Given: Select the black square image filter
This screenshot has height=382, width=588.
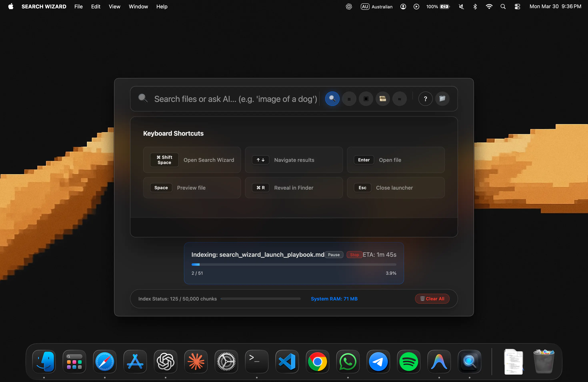Looking at the screenshot, I should pos(366,99).
